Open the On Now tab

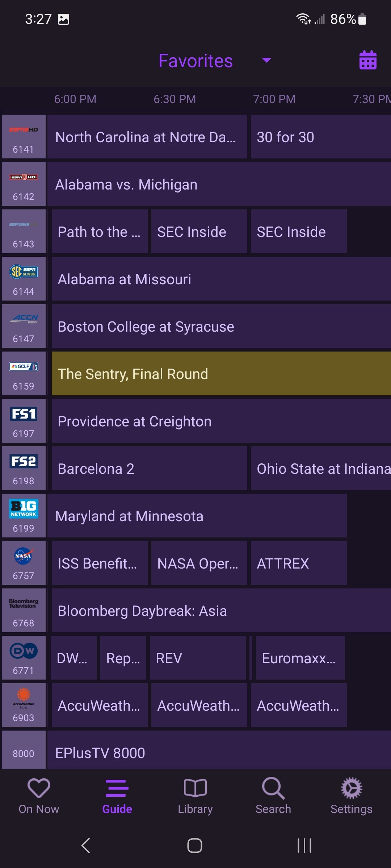coord(39,796)
